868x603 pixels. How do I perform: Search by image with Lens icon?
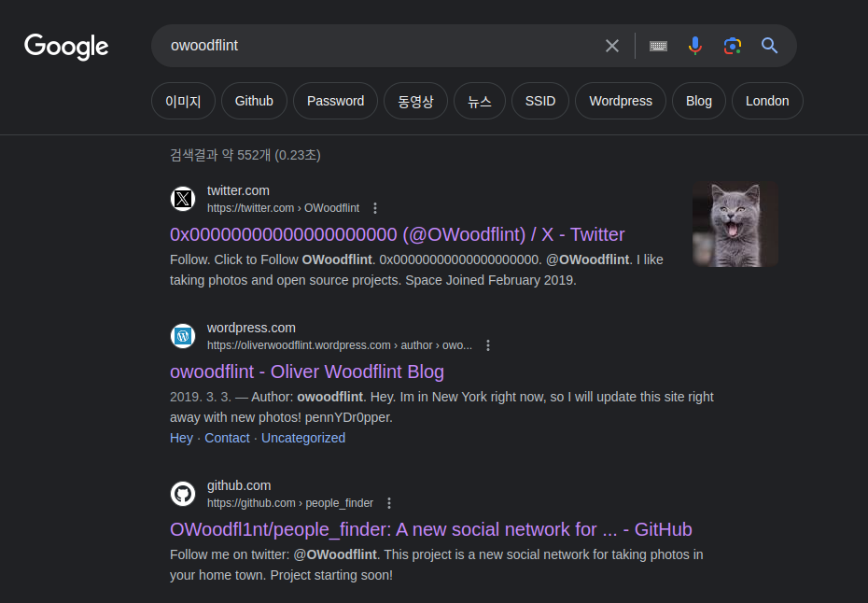(733, 46)
